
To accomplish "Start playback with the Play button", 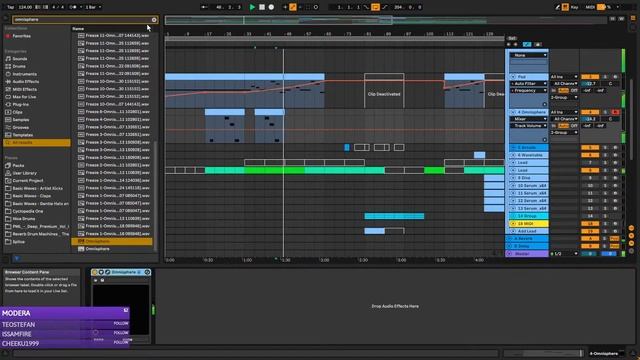I will (252, 7).
